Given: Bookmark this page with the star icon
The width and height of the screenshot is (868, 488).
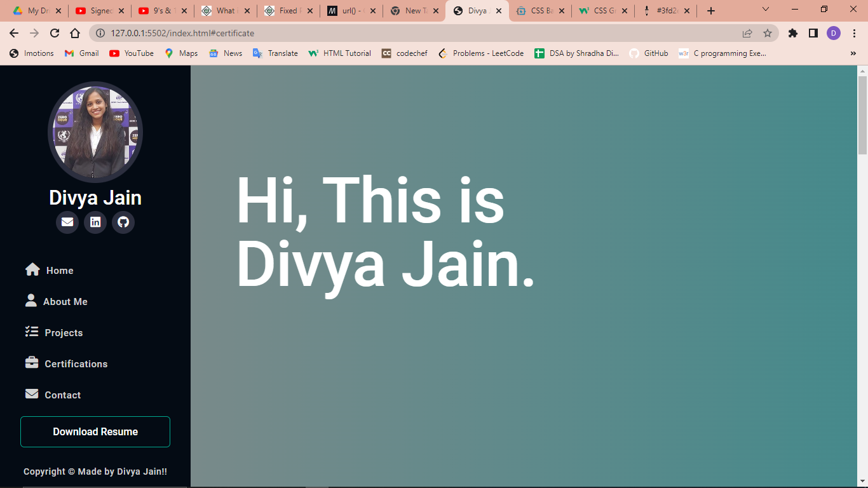Looking at the screenshot, I should (x=768, y=33).
